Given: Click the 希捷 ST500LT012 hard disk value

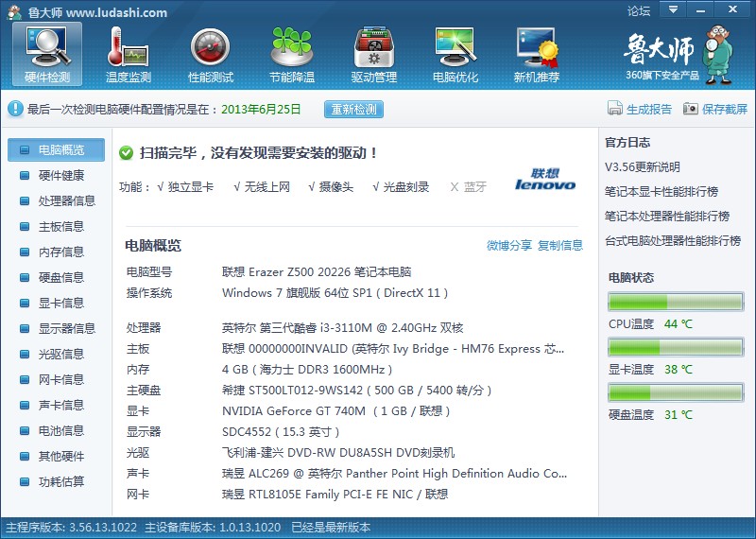Looking at the screenshot, I should pos(357,391).
